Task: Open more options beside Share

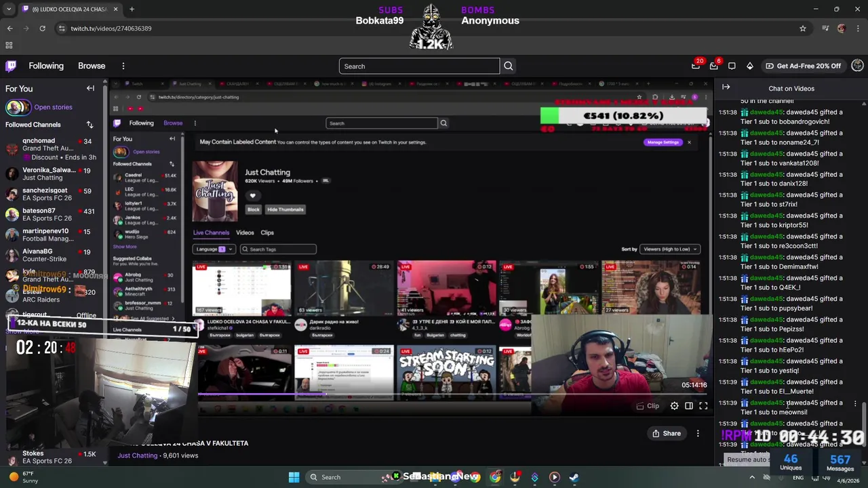Action: pyautogui.click(x=698, y=433)
